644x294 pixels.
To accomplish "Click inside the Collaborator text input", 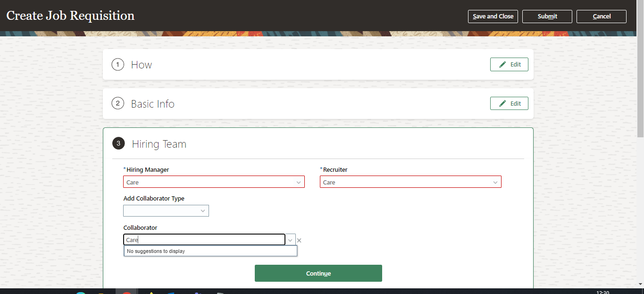I will click(203, 240).
